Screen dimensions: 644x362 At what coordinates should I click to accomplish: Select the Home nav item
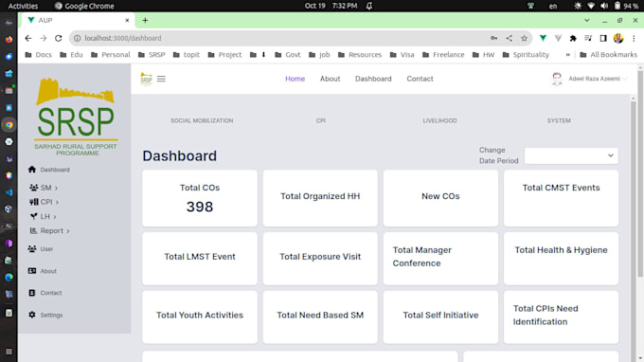[295, 79]
